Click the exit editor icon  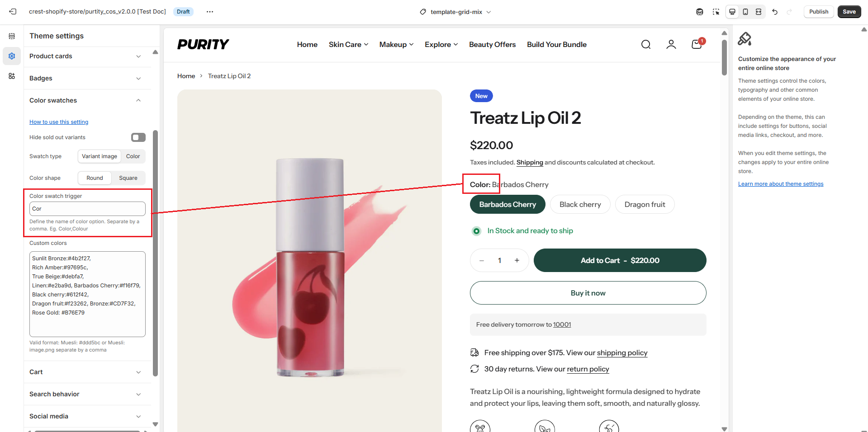pyautogui.click(x=13, y=12)
